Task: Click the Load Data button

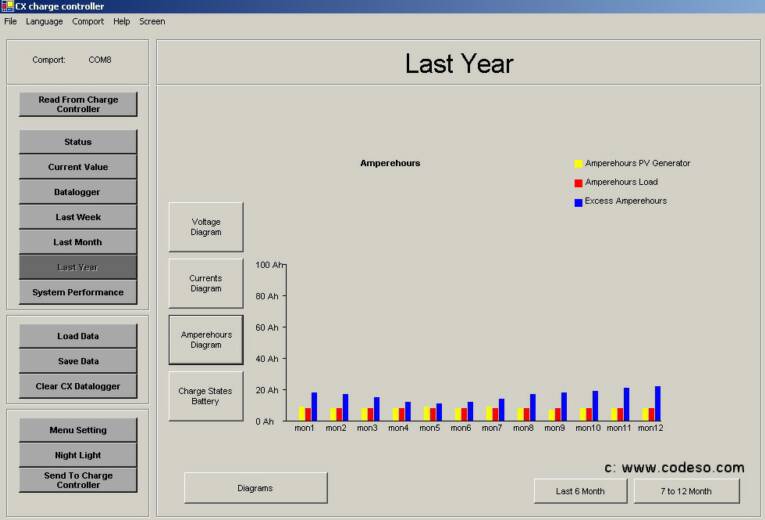Action: tap(78, 336)
